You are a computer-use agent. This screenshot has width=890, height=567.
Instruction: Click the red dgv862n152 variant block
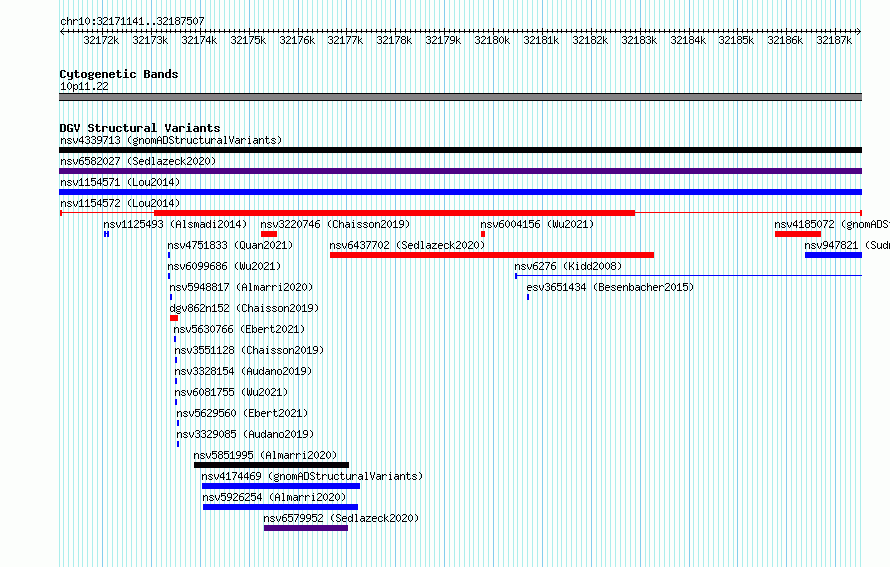pos(174,318)
